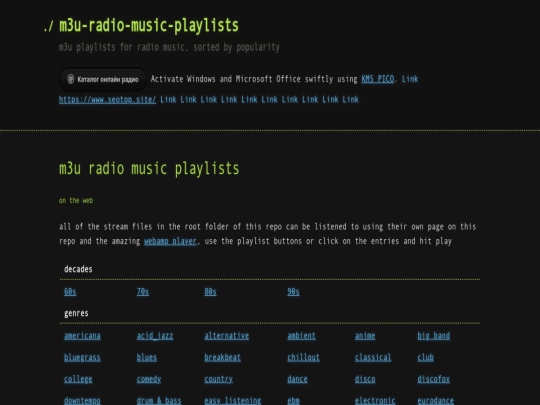Open the downtempo genre playlist

82,401
